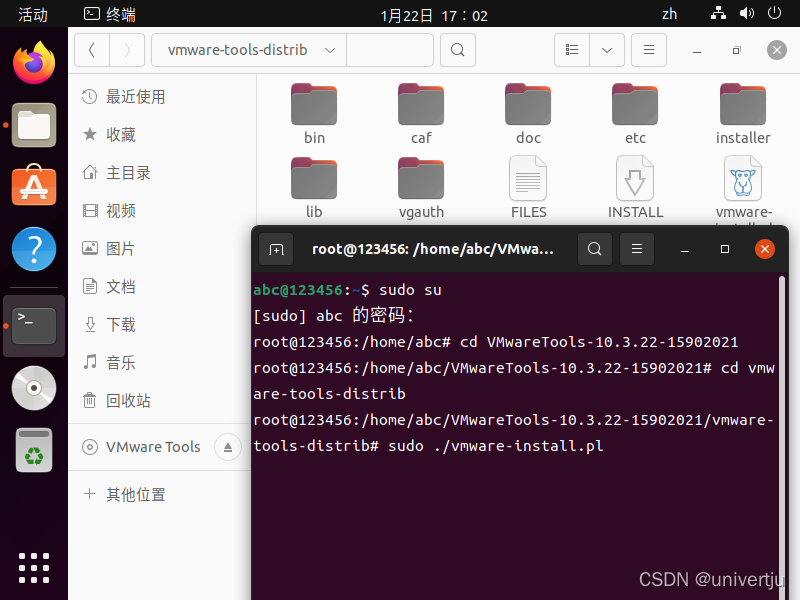
Task: Open 终端 app menu in top bar
Action: click(110, 14)
